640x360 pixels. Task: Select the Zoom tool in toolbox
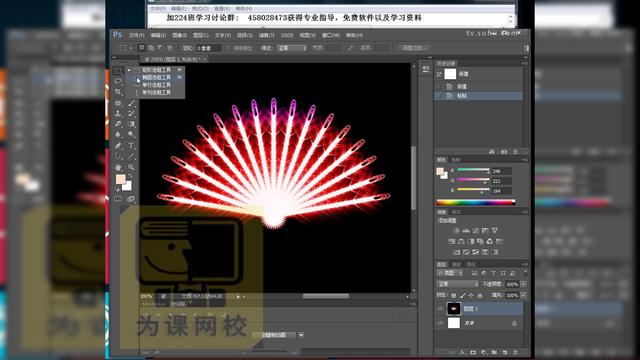(x=131, y=167)
